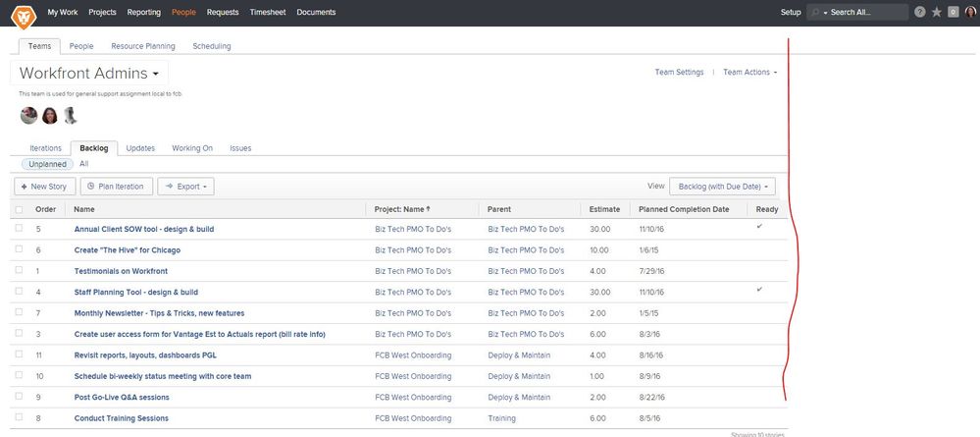The width and height of the screenshot is (980, 437).
Task: Select the Unplanned filter
Action: tap(47, 164)
